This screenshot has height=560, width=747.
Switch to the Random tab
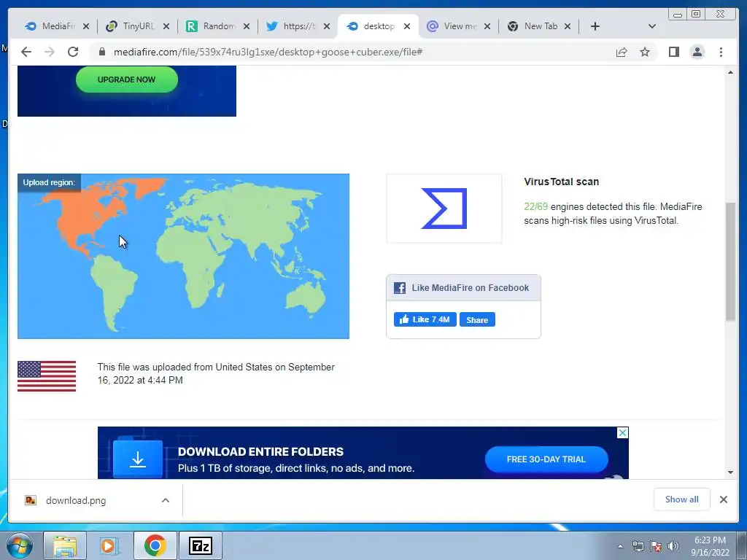tap(218, 26)
